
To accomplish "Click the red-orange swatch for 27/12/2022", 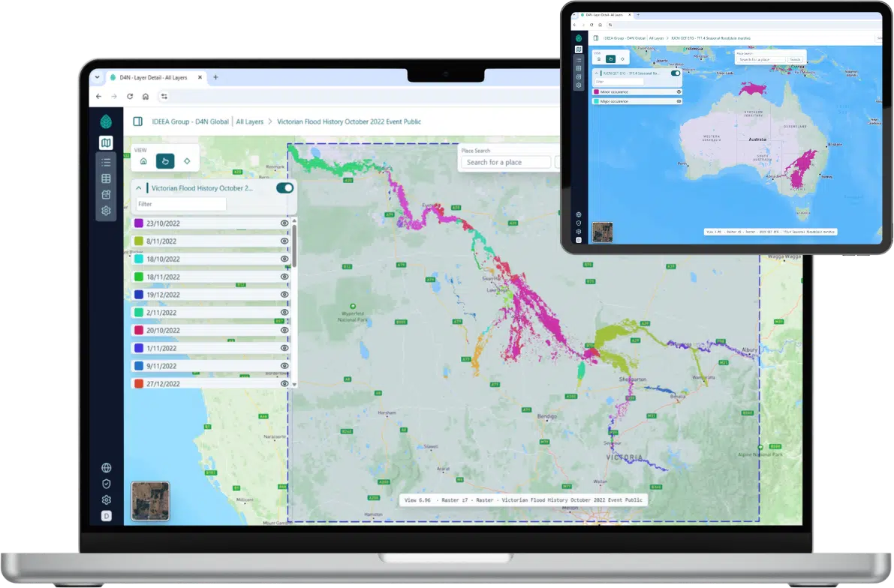I will pos(139,383).
